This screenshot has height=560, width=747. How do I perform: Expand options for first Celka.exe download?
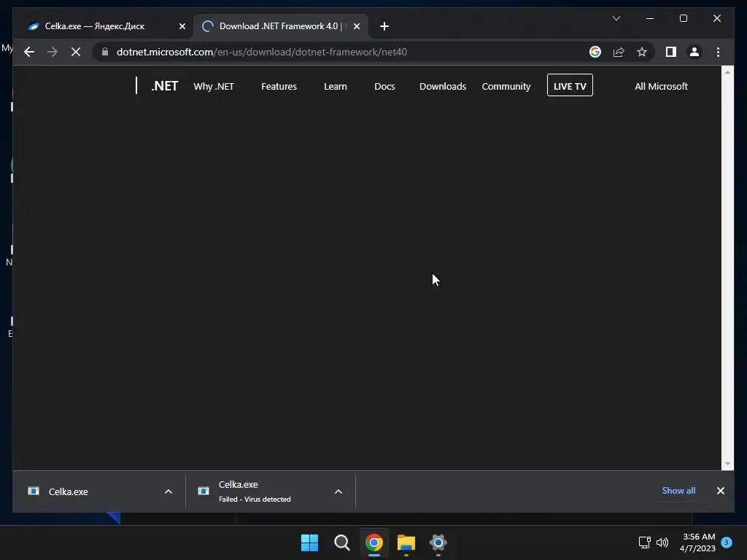(169, 491)
